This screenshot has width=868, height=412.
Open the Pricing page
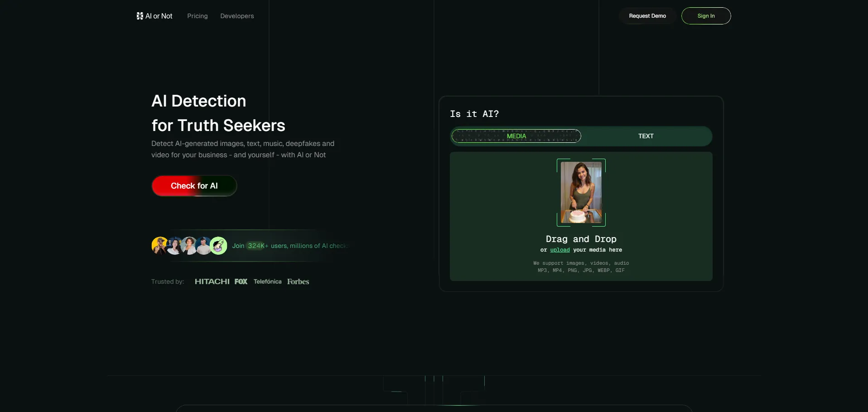point(198,16)
